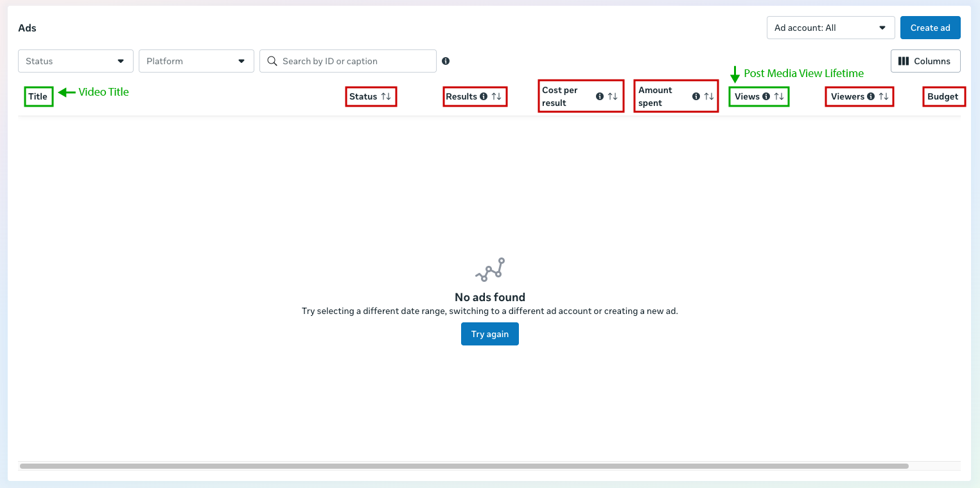Sort by Status using the arrows icon
The width and height of the screenshot is (980, 488).
tap(386, 96)
